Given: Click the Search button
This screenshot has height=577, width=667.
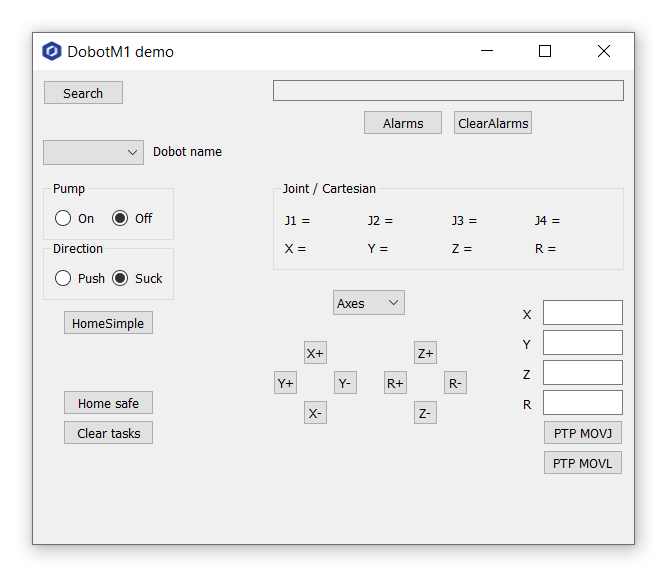Looking at the screenshot, I should pos(83,93).
